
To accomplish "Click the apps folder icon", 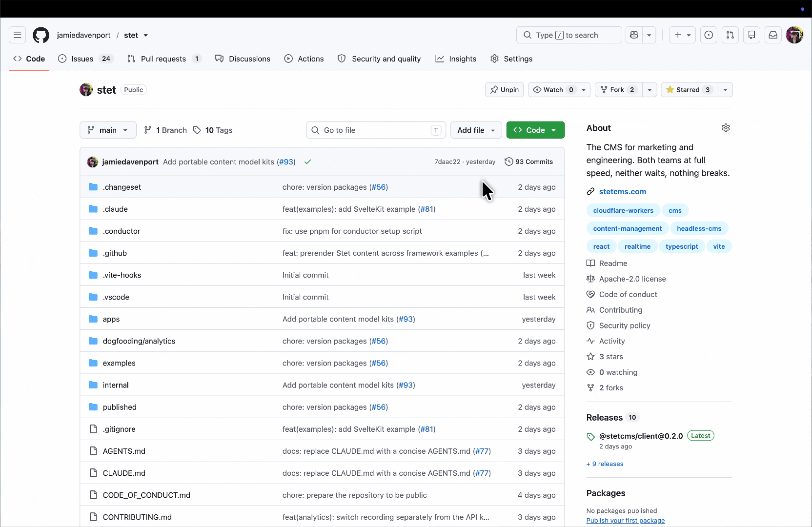I will (x=93, y=319).
